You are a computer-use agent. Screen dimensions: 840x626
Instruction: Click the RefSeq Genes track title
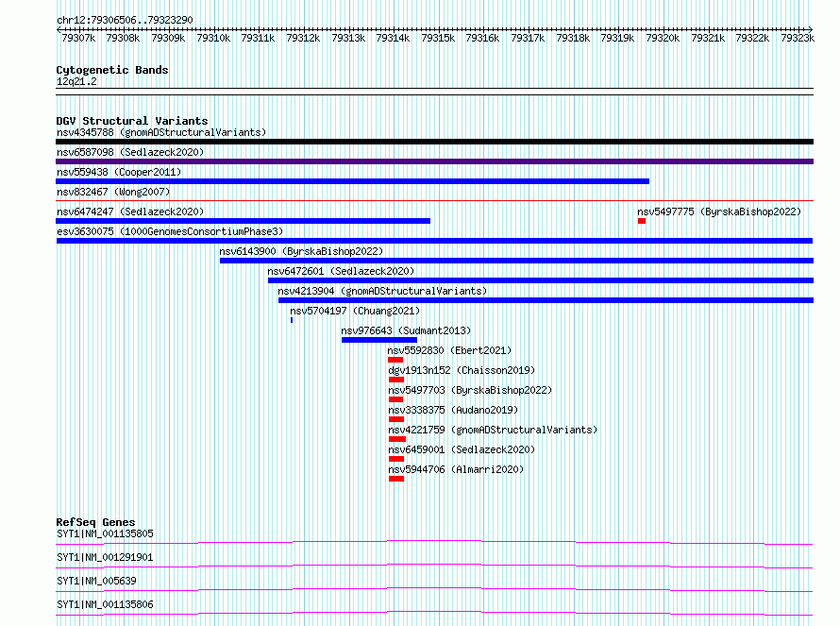[95, 522]
